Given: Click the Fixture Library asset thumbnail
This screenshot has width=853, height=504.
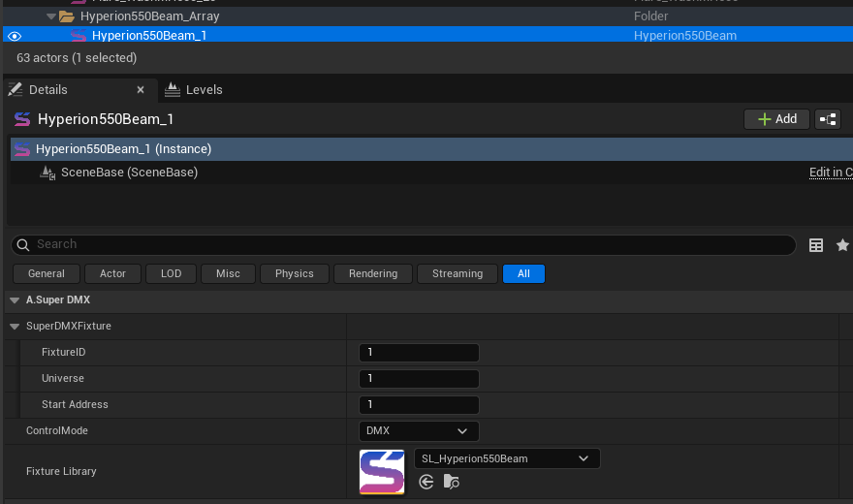Looking at the screenshot, I should (x=382, y=471).
